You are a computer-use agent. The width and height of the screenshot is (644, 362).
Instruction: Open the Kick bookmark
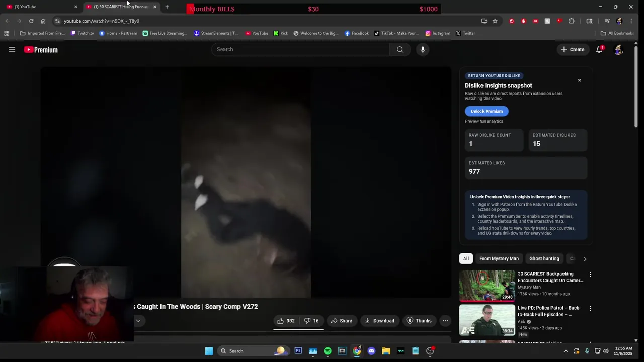[281, 33]
